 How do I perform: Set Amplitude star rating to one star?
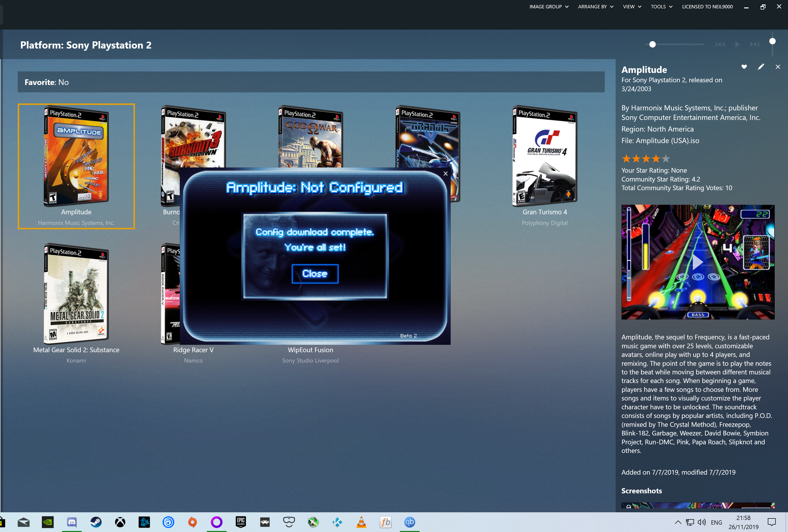coord(626,158)
